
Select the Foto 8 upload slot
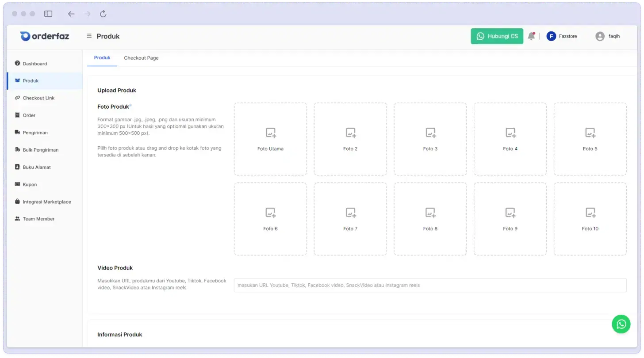[430, 219]
